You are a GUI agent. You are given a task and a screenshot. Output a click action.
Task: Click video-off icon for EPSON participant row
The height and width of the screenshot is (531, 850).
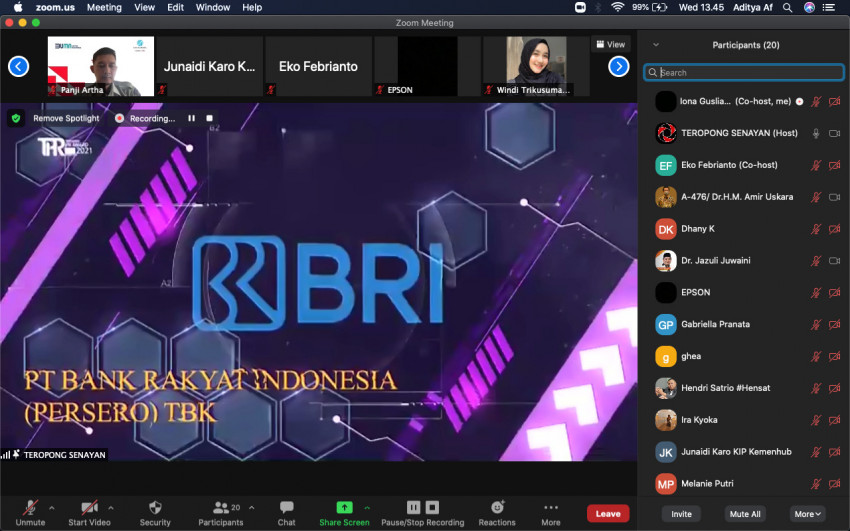coord(834,293)
